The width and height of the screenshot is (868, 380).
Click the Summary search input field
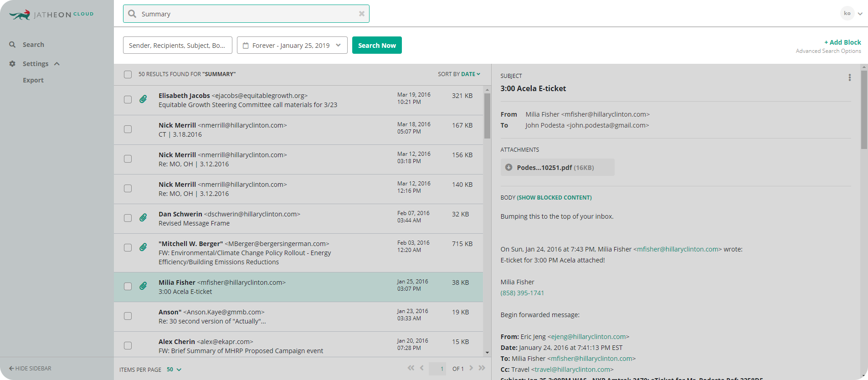[246, 14]
